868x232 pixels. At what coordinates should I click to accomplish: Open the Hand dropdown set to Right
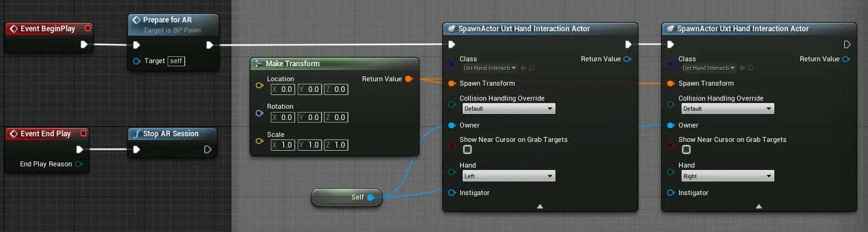[727, 176]
